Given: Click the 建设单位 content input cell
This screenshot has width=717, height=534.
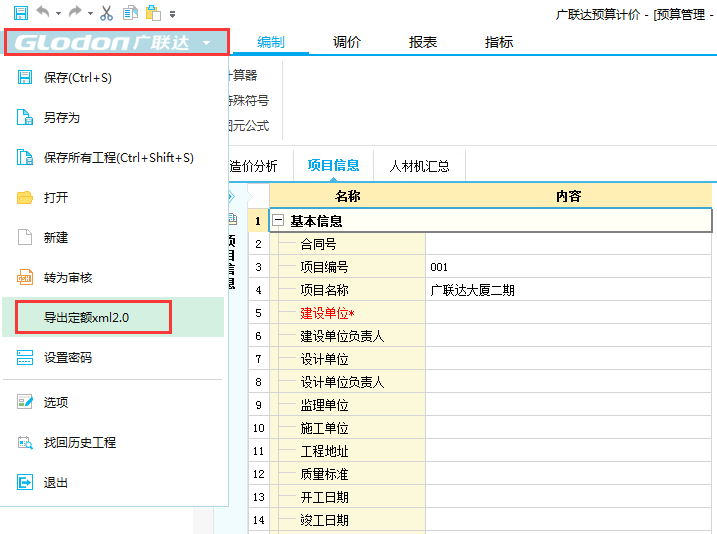Looking at the screenshot, I should [568, 313].
